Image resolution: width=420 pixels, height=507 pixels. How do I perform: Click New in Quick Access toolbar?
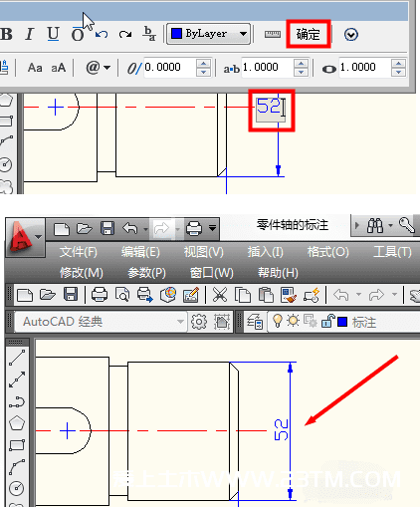click(x=62, y=229)
